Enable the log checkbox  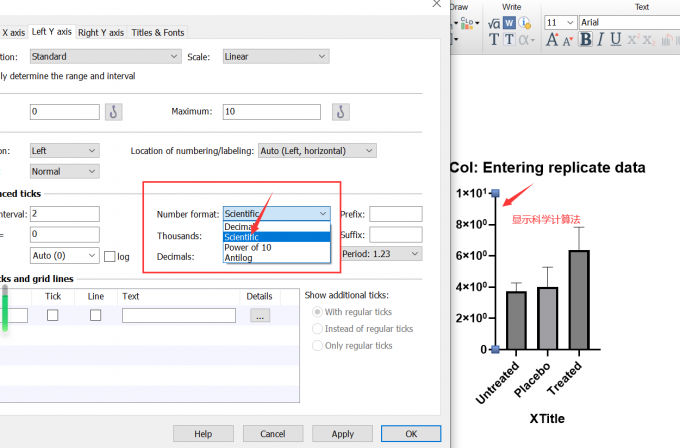click(110, 256)
